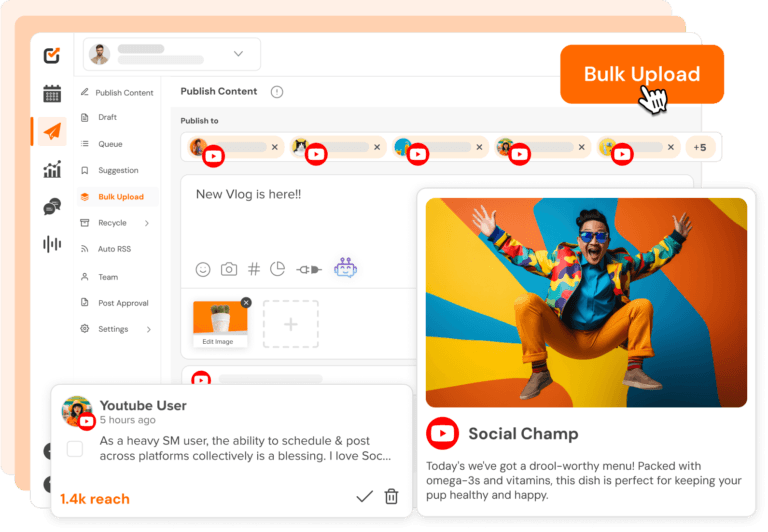Attach media with the camera icon
The height and width of the screenshot is (532, 768).
(x=229, y=269)
